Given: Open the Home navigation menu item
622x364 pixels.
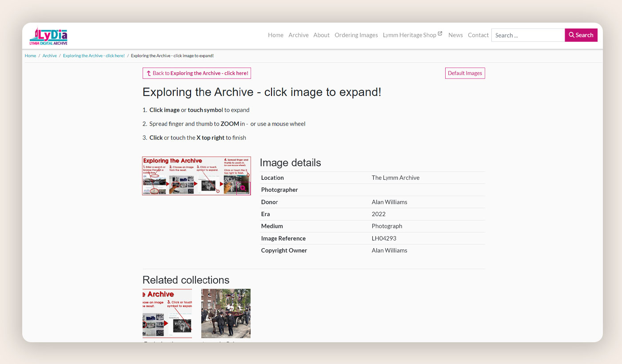Looking at the screenshot, I should click(275, 35).
